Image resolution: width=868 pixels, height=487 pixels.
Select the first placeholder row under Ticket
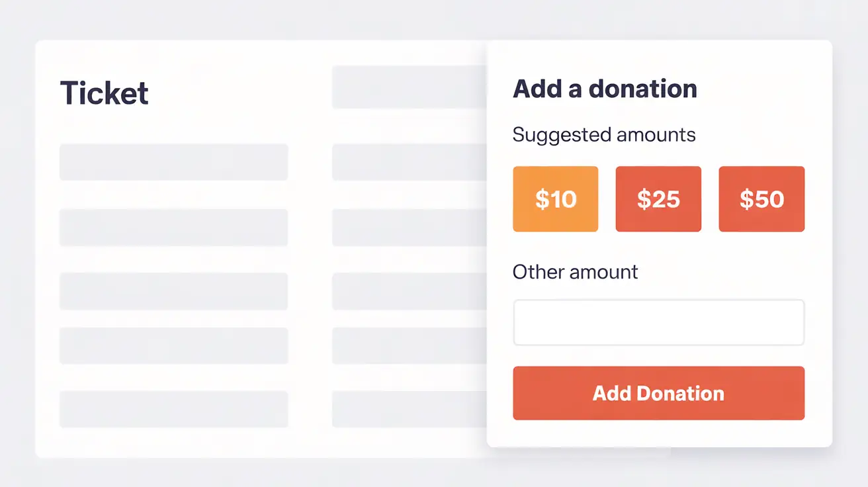173,162
